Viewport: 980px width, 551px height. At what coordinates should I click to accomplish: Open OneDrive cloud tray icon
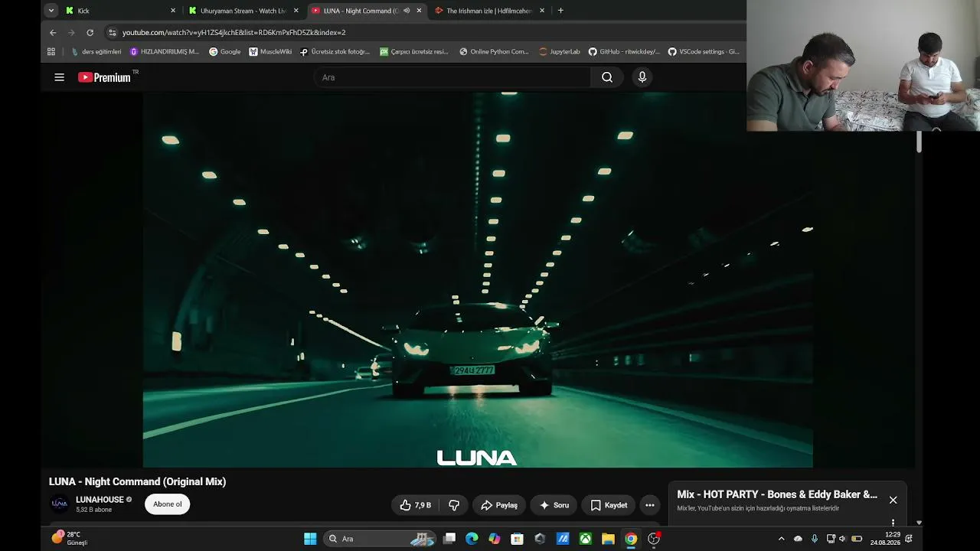tap(798, 539)
